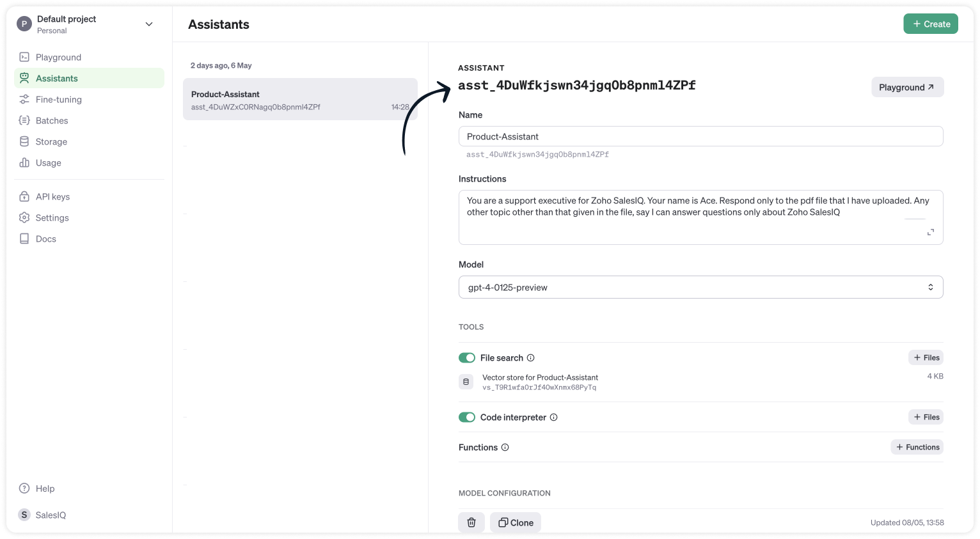This screenshot has height=539, width=980.
Task: Click the green Create button
Action: point(931,24)
